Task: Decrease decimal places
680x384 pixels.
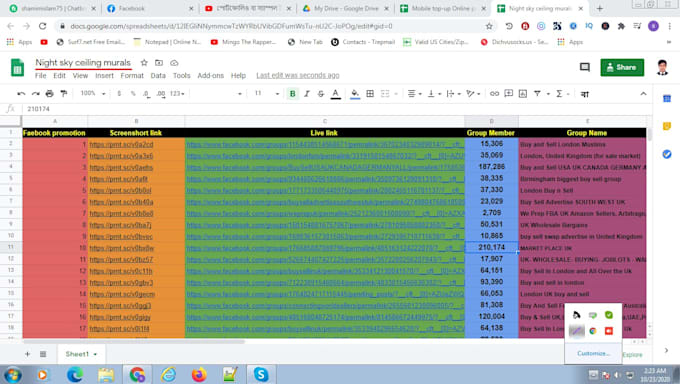Action: pos(147,94)
